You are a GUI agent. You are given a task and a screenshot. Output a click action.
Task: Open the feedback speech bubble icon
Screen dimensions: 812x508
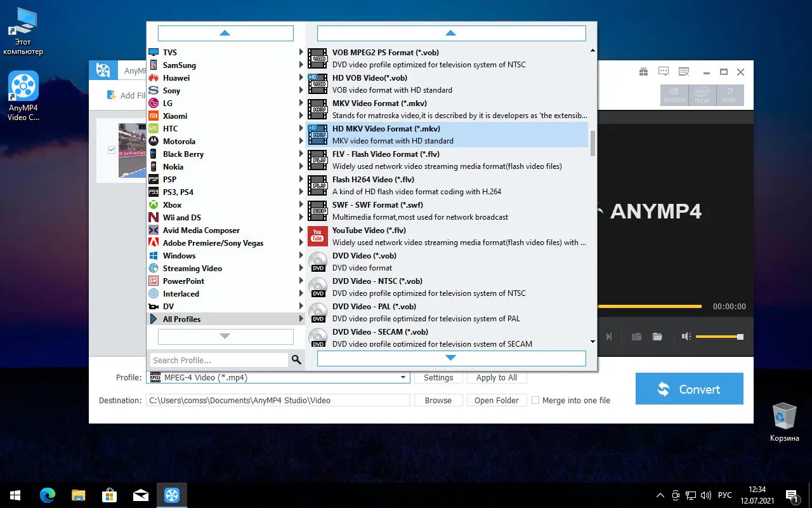[663, 72]
